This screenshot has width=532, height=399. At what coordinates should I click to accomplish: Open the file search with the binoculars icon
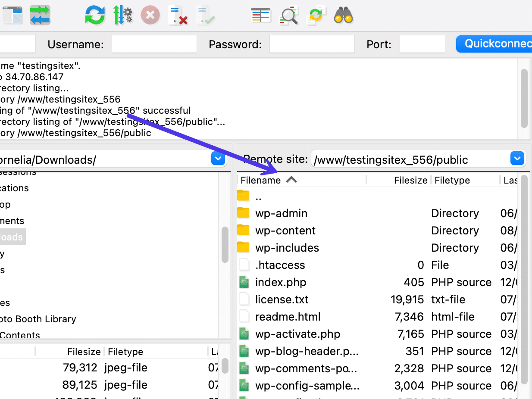[343, 15]
